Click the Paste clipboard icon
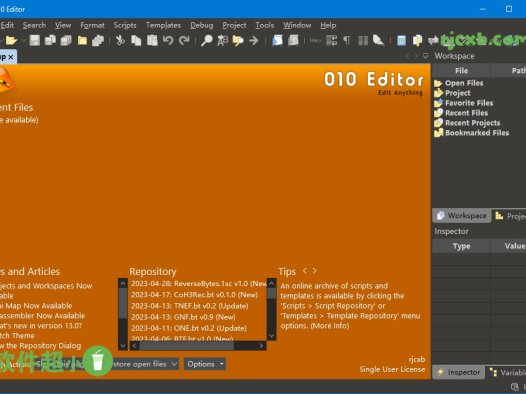The image size is (526, 394). [152, 40]
